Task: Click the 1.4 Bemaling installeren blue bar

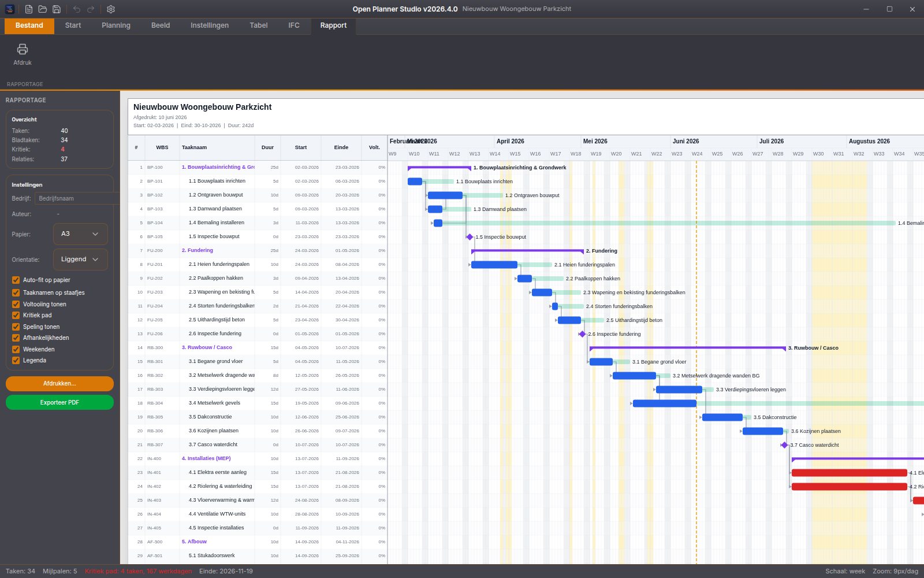Action: (438, 223)
